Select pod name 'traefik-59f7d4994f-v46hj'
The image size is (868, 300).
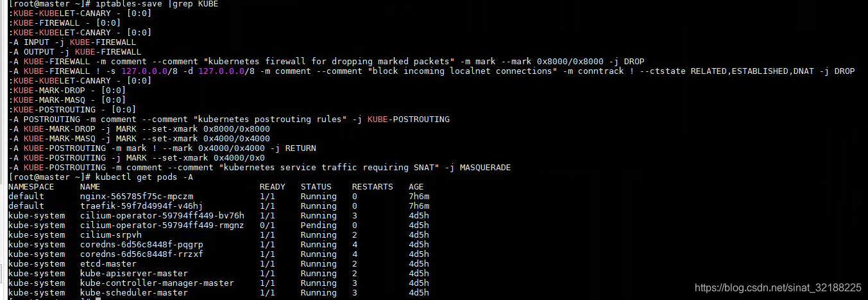pyautogui.click(x=142, y=206)
